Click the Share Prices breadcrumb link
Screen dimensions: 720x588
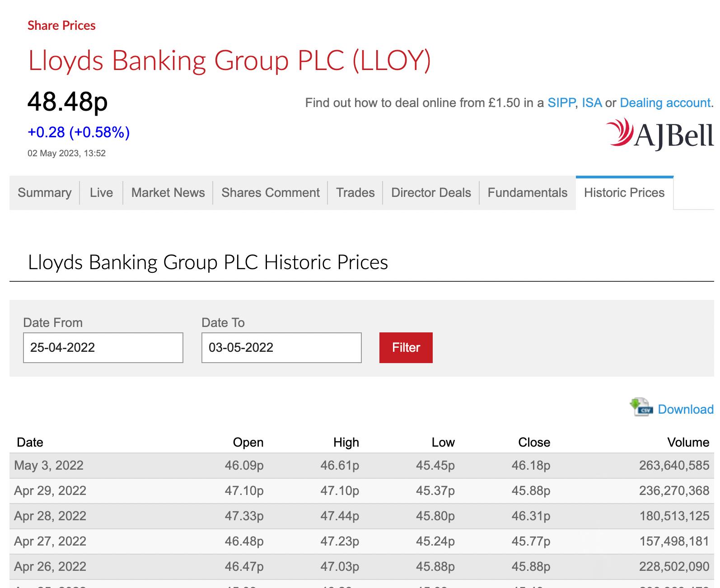(x=61, y=25)
